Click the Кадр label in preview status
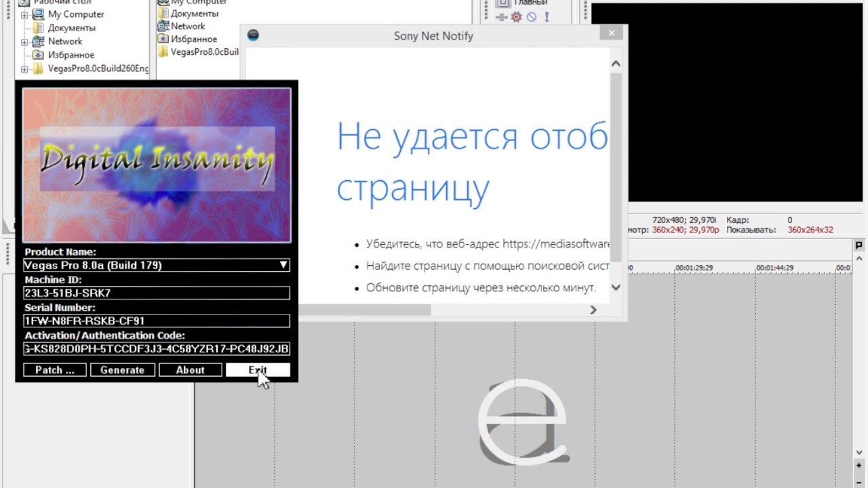868x488 pixels. (737, 220)
